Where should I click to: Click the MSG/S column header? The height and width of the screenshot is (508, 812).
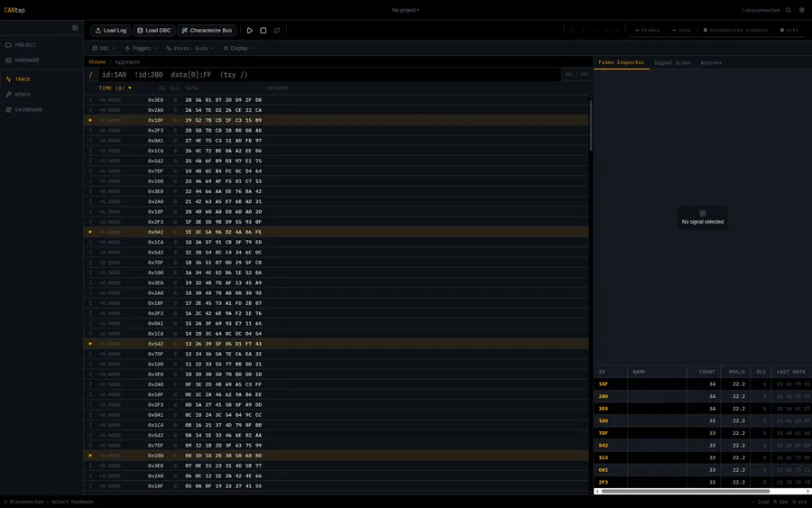point(736,372)
